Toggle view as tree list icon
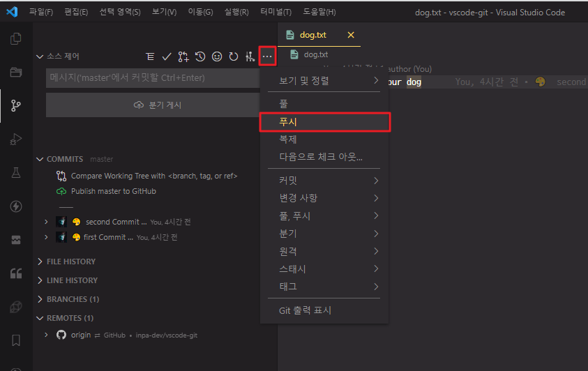This screenshot has height=371, width=588. [x=150, y=56]
